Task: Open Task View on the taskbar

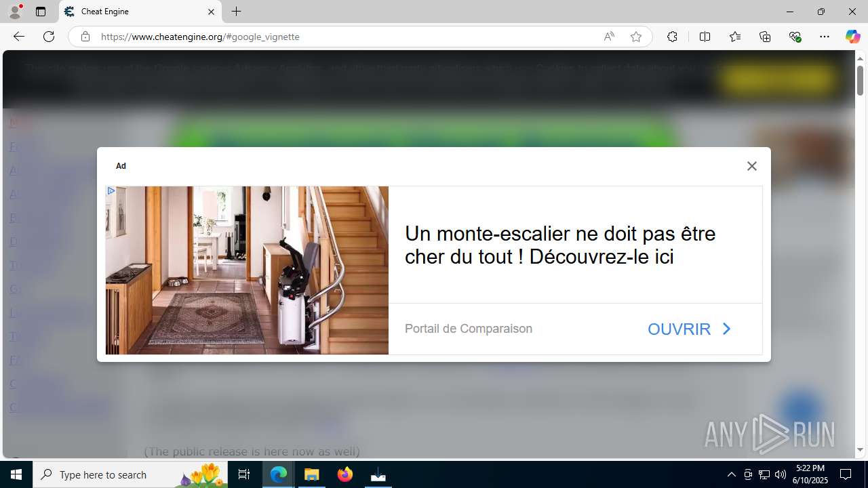Action: 245,474
